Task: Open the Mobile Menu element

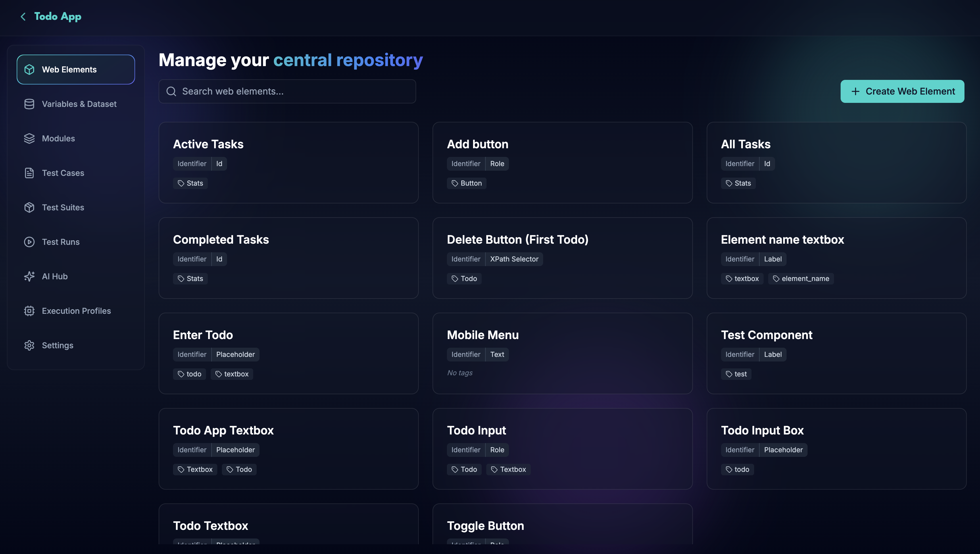Action: tap(562, 353)
